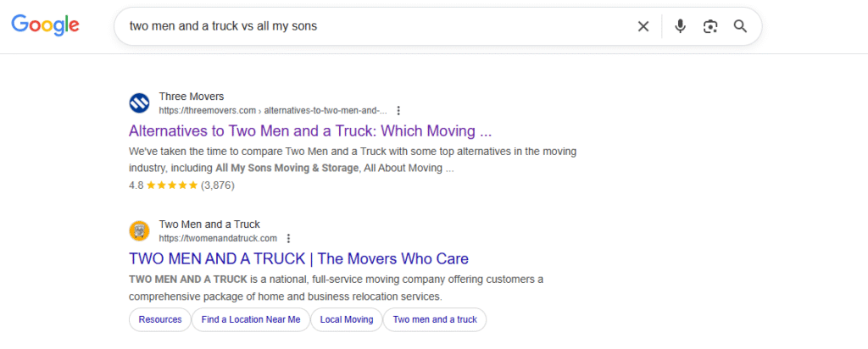Click the Google logo
The image size is (868, 349).
pyautogui.click(x=45, y=25)
